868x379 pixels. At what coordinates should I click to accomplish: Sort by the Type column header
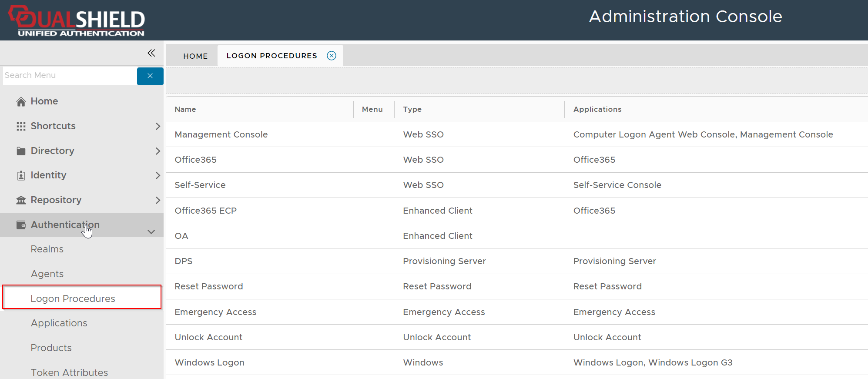point(412,109)
